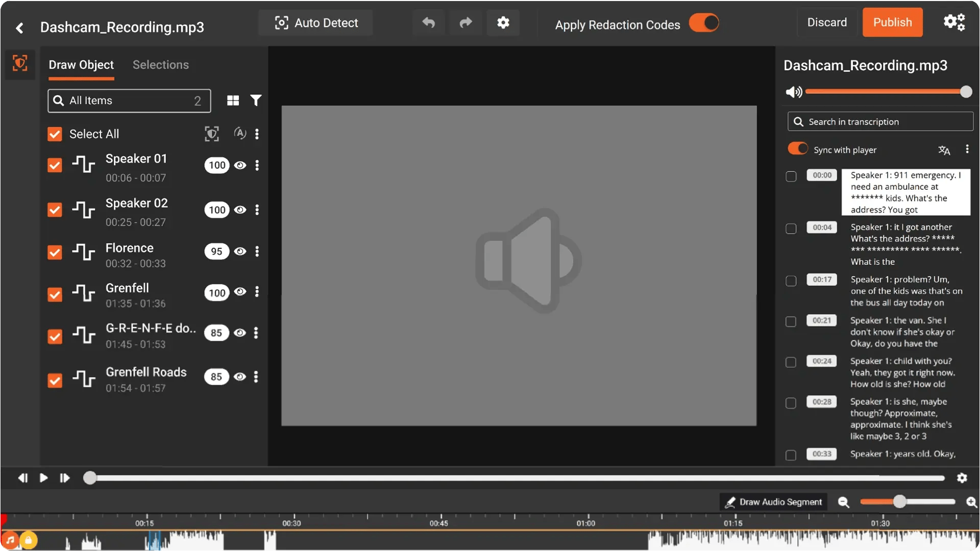The width and height of the screenshot is (980, 551).
Task: Click Florence audio waveform icon
Action: 84,252
